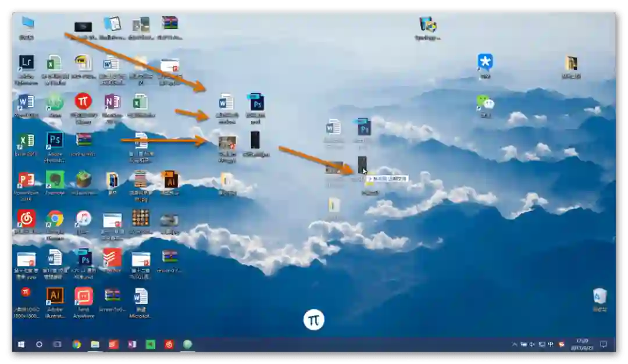Launch Google Chrome from the desktop
Viewport: 628px width, 364px height.
coord(55,219)
